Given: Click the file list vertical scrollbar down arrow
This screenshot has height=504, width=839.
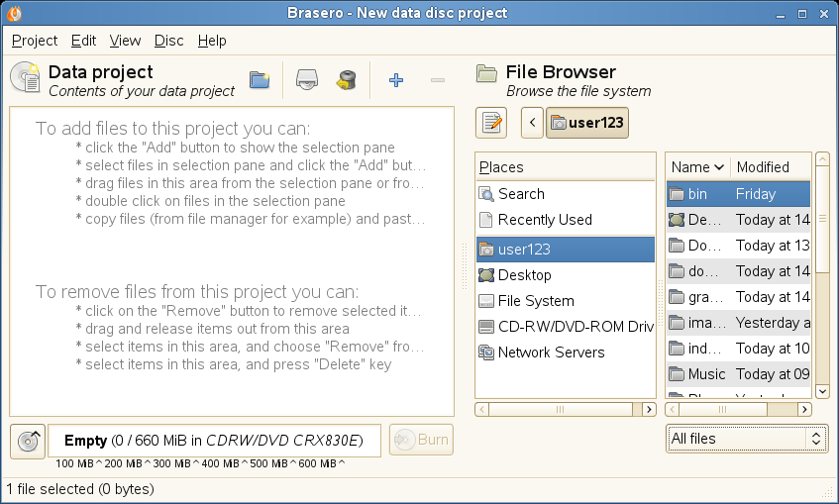Looking at the screenshot, I should pyautogui.click(x=822, y=391).
